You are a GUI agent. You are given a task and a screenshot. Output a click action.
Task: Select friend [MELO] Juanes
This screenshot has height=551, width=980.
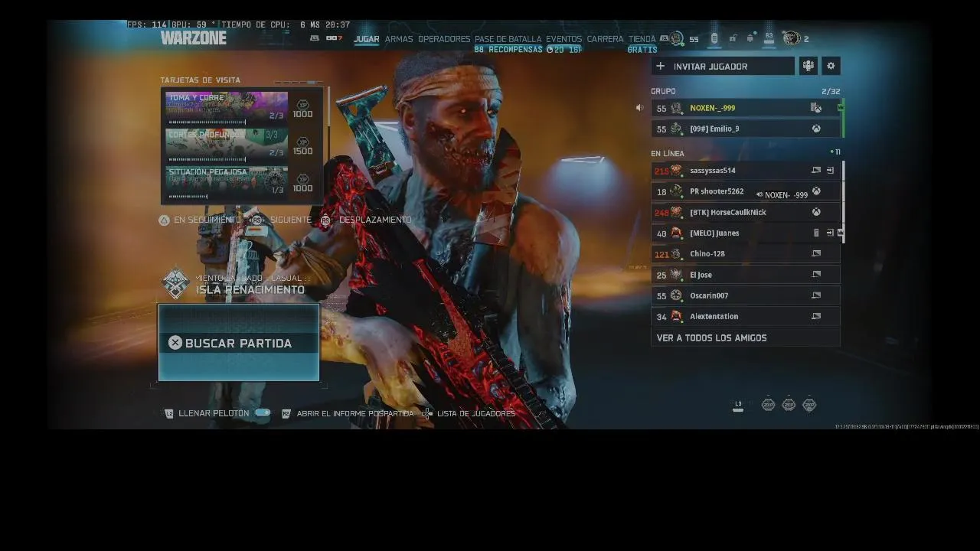(x=746, y=233)
